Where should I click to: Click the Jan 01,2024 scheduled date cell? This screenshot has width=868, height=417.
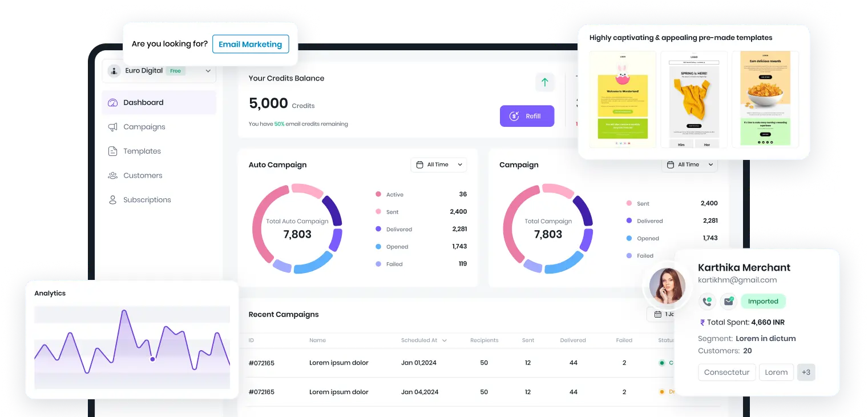pos(419,363)
